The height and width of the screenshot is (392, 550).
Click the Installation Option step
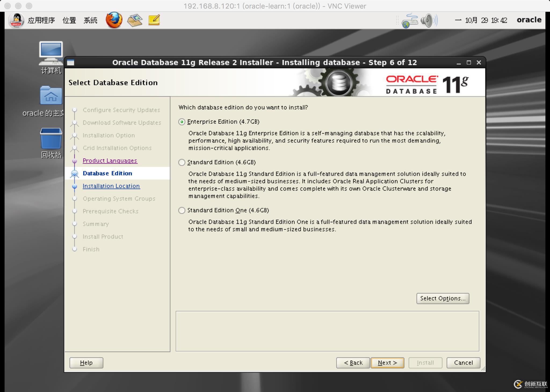pos(109,135)
